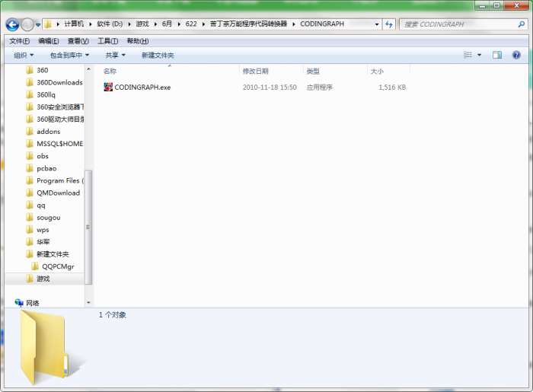Image resolution: width=533 pixels, height=392 pixels.
Task: Select the 360驱动大师目录 folder in tree
Action: (x=54, y=120)
